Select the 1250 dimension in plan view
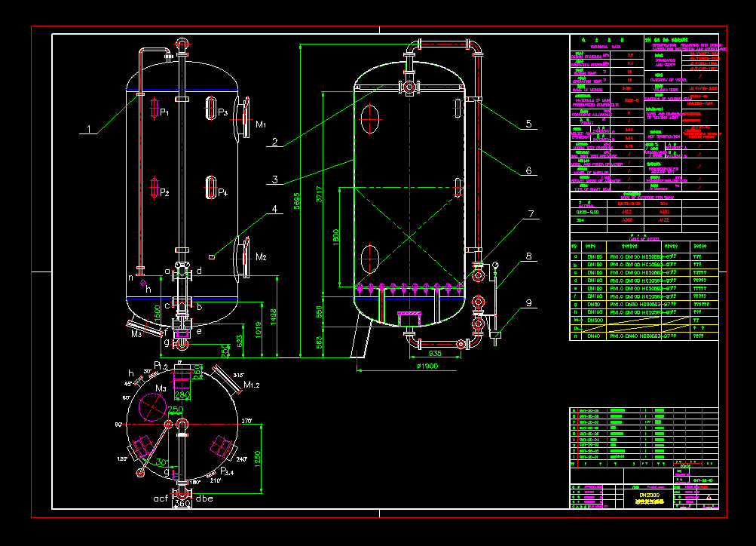Image resolution: width=756 pixels, height=546 pixels. click(258, 460)
